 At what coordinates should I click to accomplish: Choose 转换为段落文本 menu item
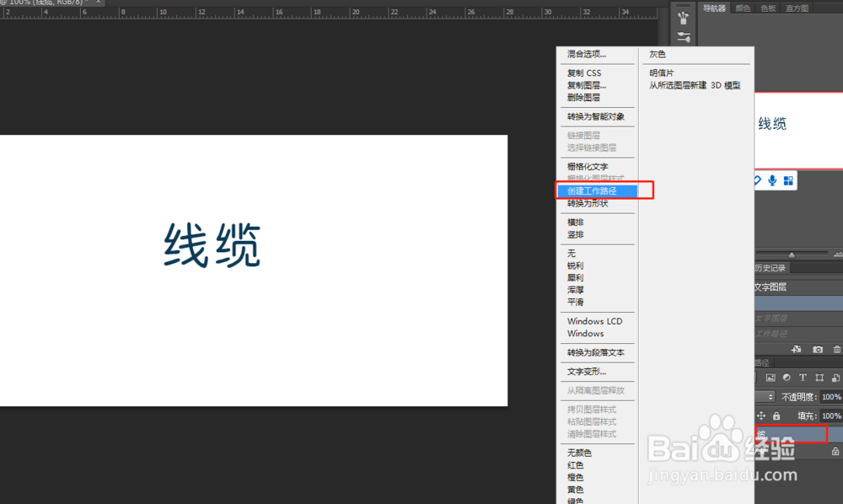click(596, 353)
